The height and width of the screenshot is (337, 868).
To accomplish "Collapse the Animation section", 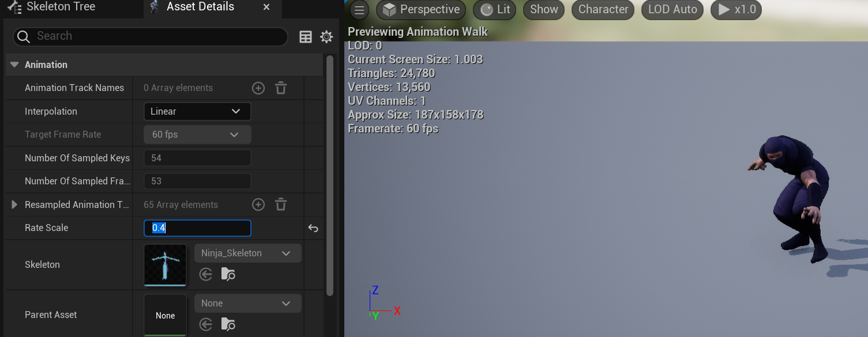I will [x=14, y=65].
